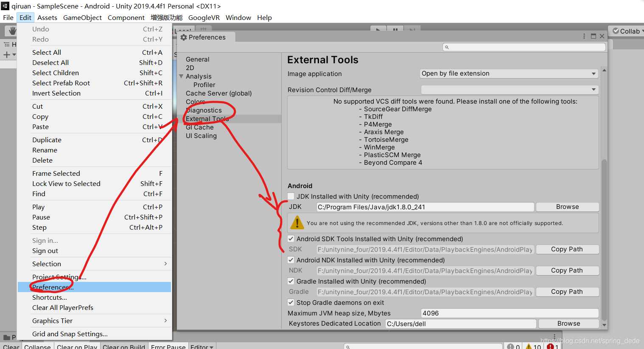
Task: Choose Preferences... from Edit menu
Action: click(x=94, y=287)
